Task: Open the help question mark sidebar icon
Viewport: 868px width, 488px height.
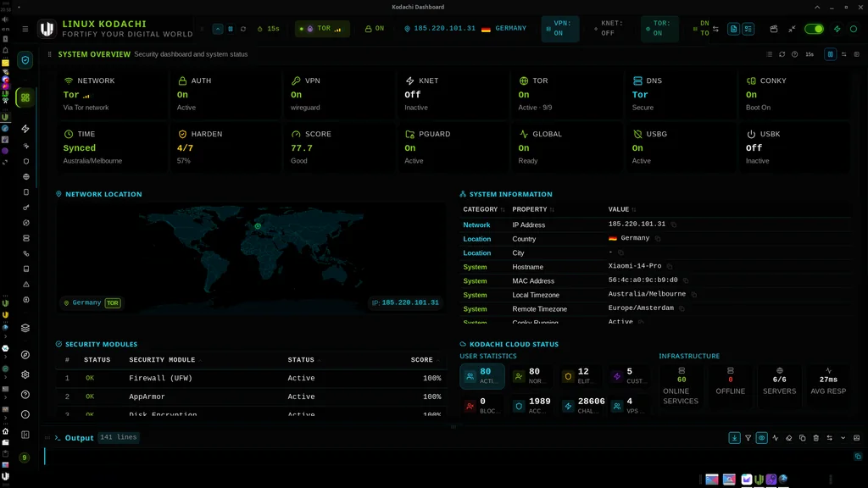Action: [25, 395]
